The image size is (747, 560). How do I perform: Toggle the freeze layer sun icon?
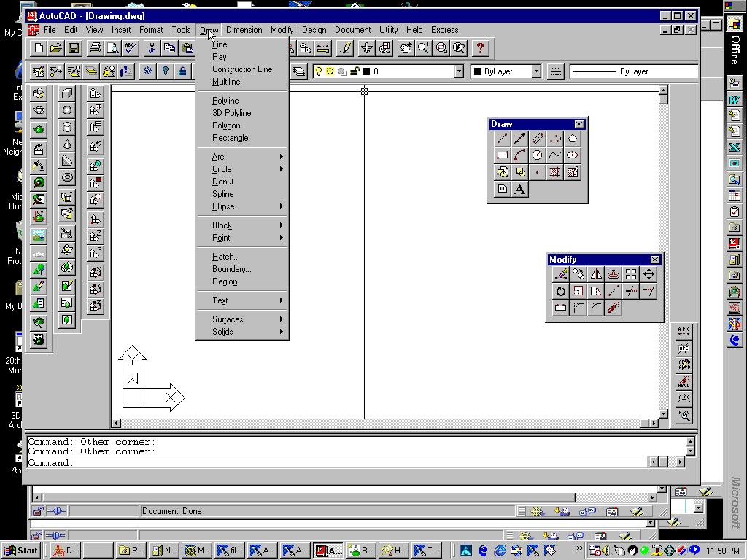(329, 71)
